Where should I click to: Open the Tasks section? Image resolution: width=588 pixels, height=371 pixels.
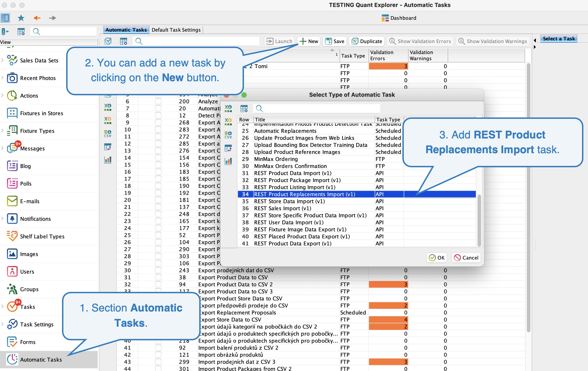pyautogui.click(x=27, y=307)
